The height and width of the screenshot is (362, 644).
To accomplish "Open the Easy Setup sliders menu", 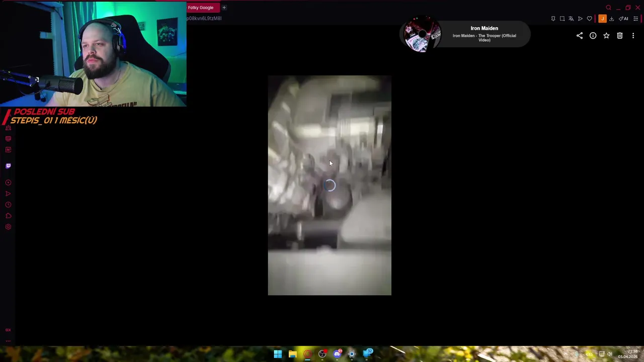I will point(635,19).
